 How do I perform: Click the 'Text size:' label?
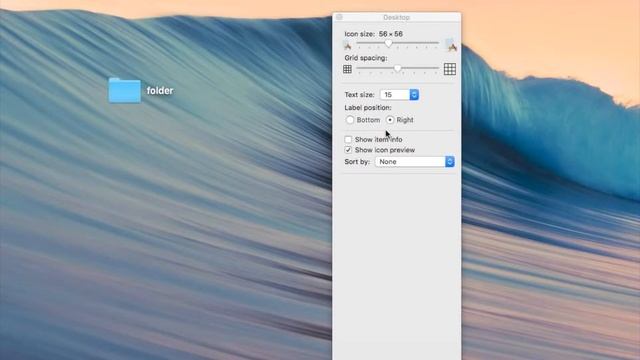coord(359,95)
